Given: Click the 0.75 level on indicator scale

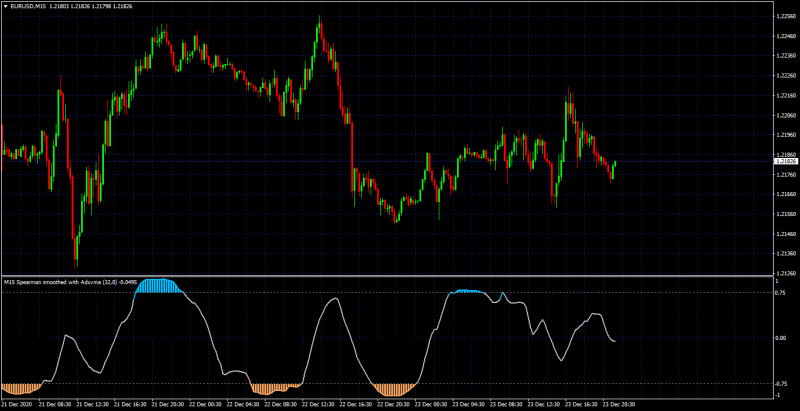Looking at the screenshot, I should pos(780,292).
